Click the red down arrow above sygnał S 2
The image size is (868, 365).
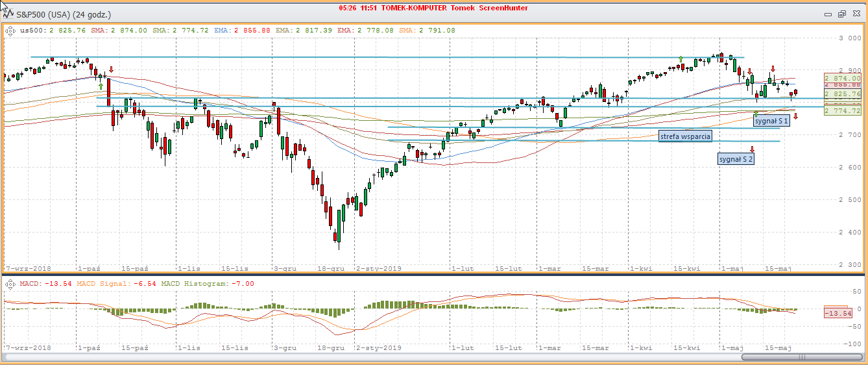click(752, 149)
